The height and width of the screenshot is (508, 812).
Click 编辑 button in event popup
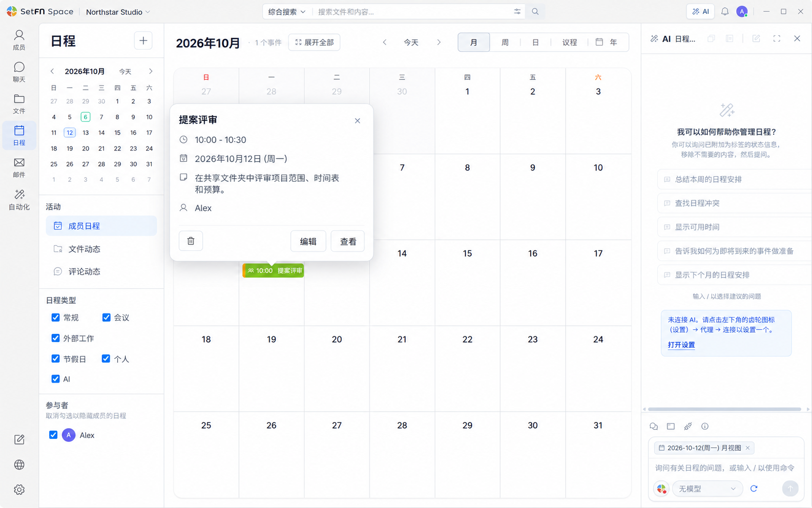coord(308,241)
